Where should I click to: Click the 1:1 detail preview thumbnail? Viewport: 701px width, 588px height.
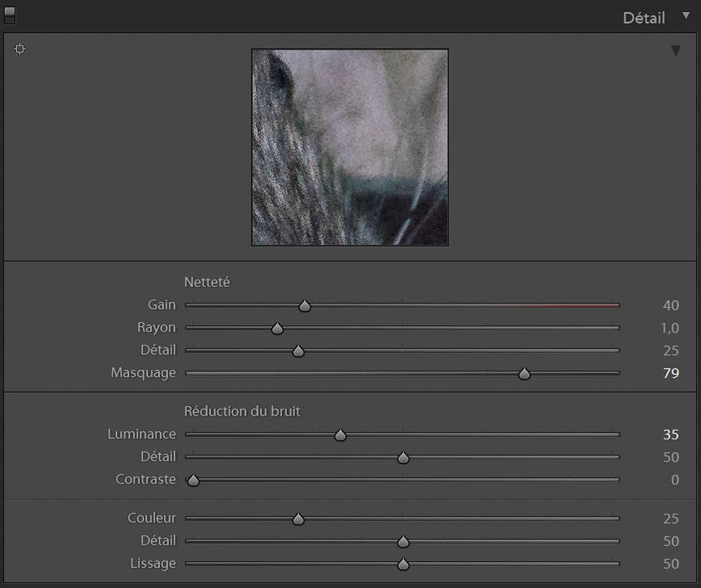pyautogui.click(x=350, y=147)
